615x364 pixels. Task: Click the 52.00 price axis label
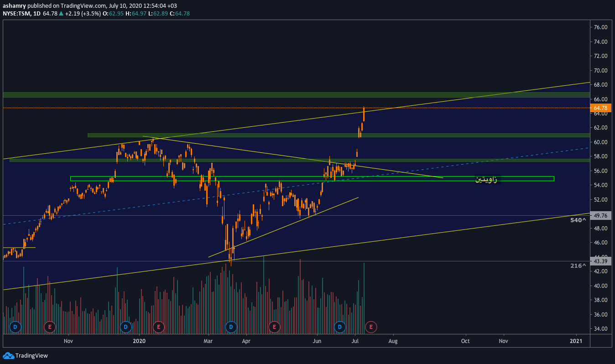pyautogui.click(x=601, y=200)
